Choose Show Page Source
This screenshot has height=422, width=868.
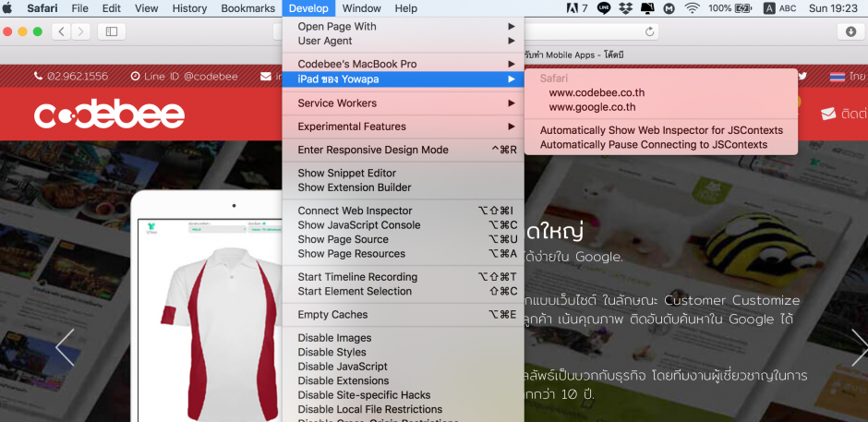pyautogui.click(x=403, y=239)
